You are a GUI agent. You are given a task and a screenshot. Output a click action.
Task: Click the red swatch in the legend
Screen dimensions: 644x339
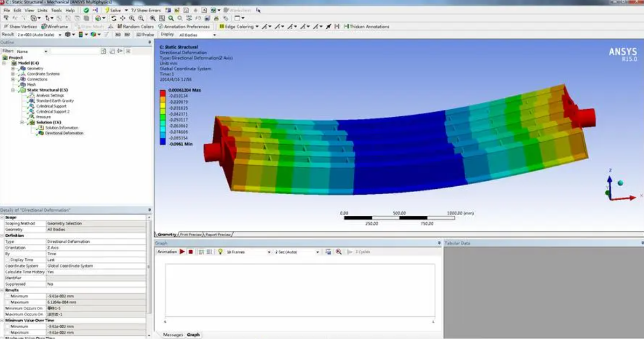click(163, 93)
